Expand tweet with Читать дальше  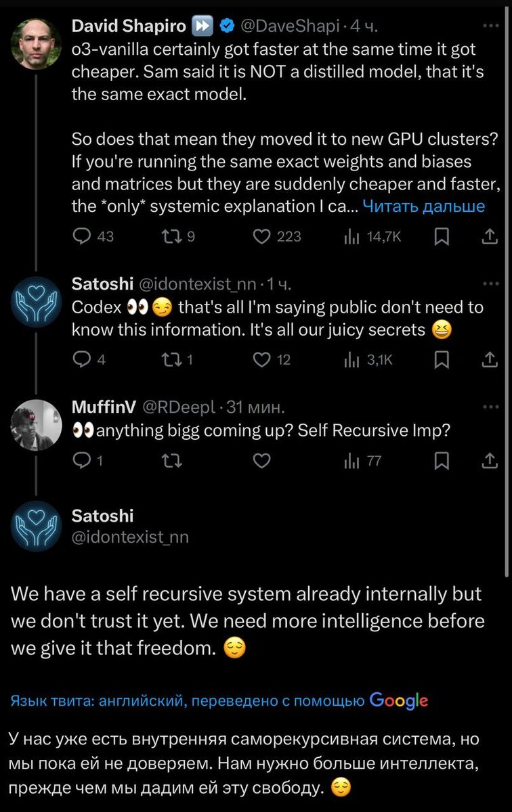[424, 206]
